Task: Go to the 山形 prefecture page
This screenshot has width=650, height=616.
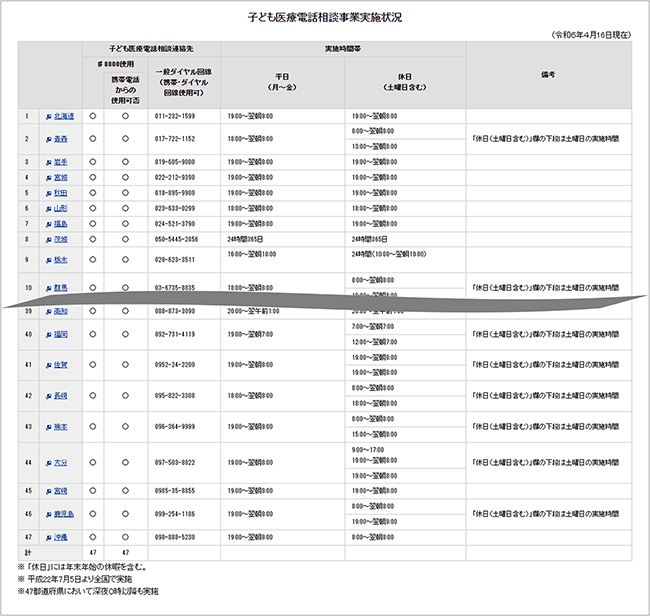Action: [61, 208]
